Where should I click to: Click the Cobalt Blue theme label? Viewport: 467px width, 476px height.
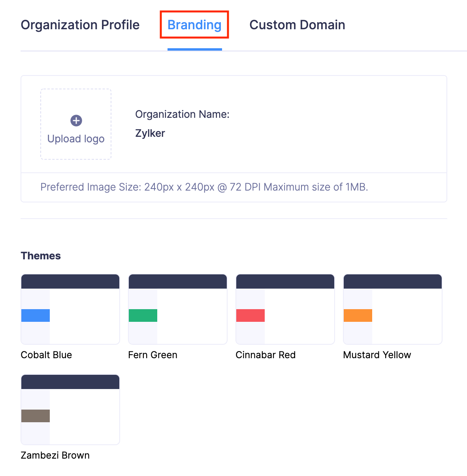point(46,355)
